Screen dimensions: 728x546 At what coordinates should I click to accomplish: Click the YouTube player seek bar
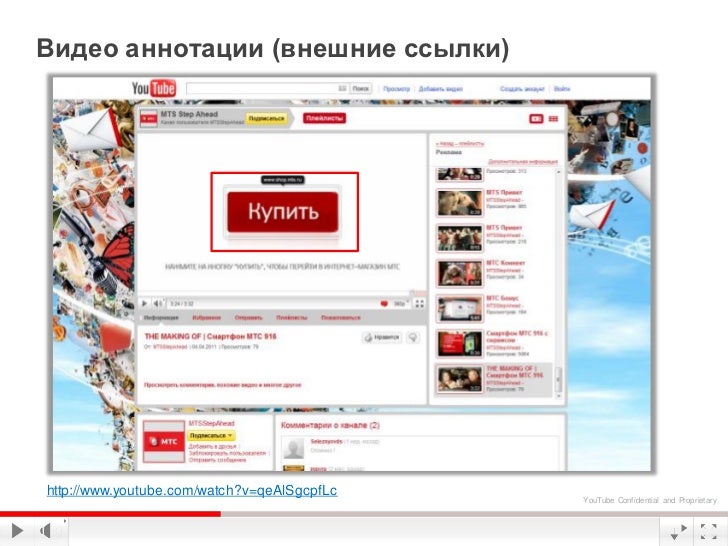pyautogui.click(x=282, y=294)
